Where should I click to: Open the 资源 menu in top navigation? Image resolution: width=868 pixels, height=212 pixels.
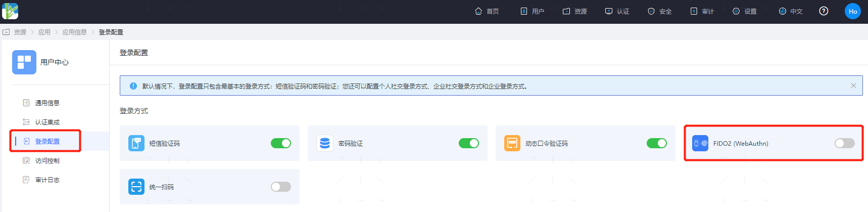click(x=575, y=11)
